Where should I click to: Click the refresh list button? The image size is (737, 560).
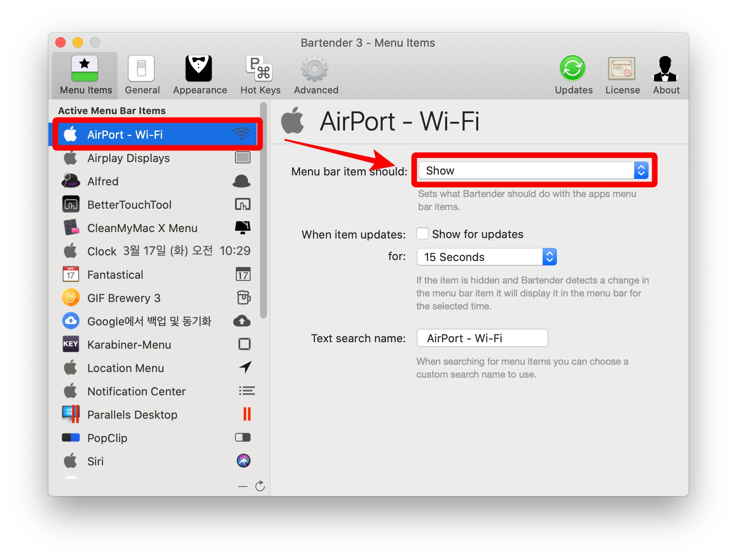260,487
